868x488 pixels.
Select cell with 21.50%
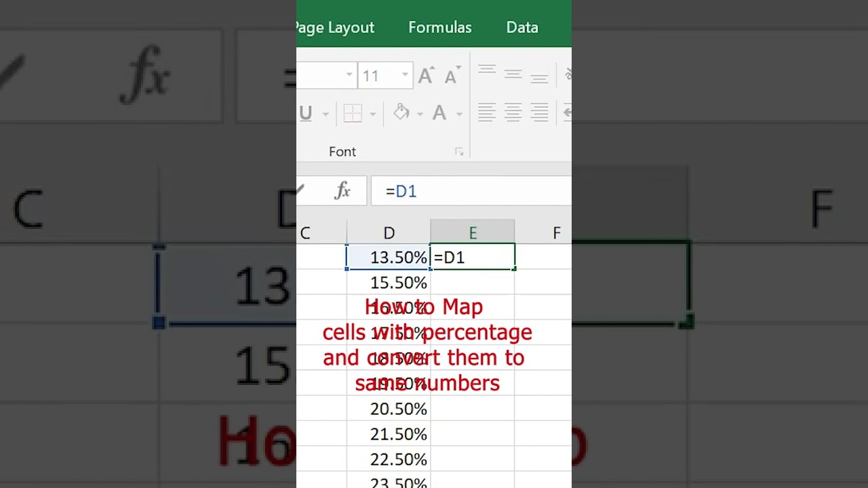click(389, 434)
